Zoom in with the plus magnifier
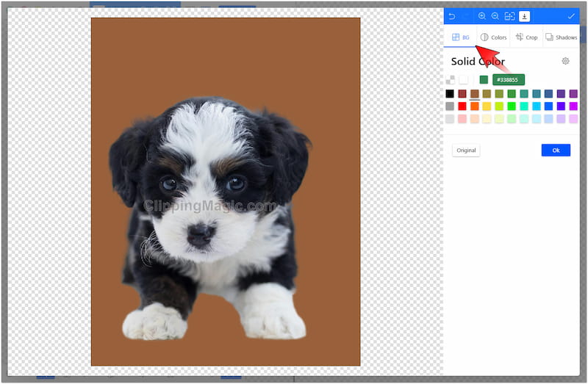This screenshot has width=588, height=384. (482, 16)
